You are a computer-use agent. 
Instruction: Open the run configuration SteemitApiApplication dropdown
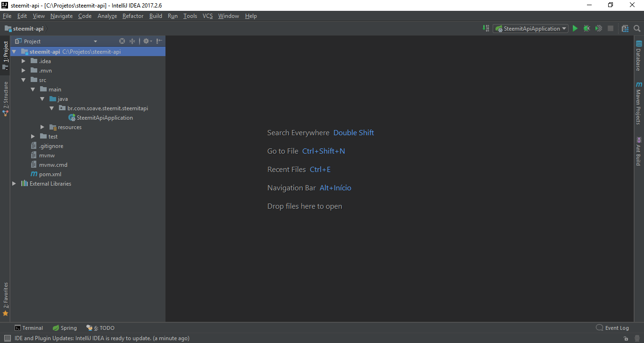click(x=531, y=29)
